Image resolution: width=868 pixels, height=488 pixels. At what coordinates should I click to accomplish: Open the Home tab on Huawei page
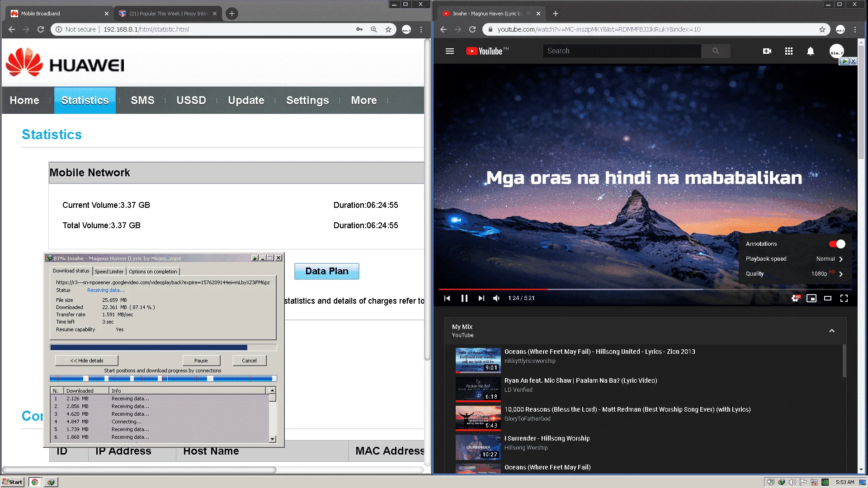[24, 100]
